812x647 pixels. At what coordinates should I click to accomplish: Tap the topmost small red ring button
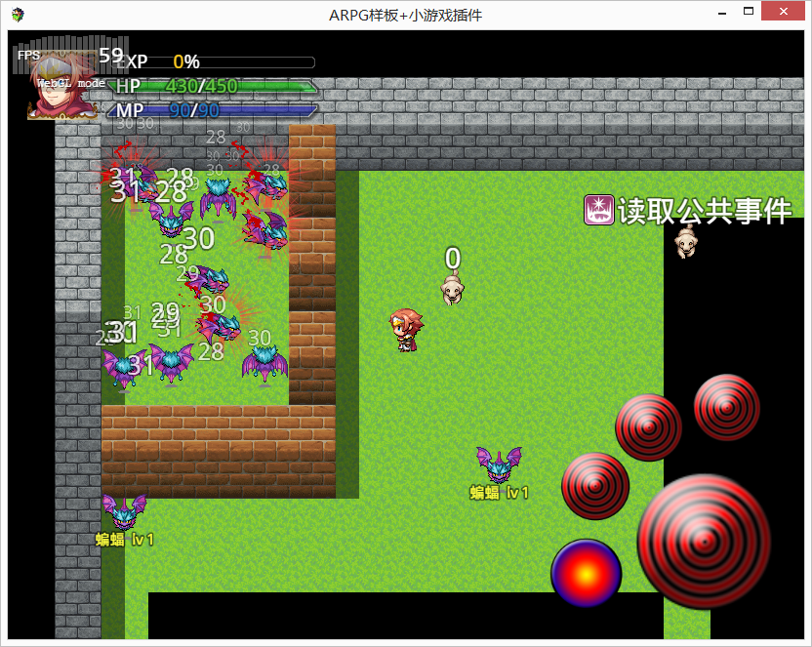(726, 407)
